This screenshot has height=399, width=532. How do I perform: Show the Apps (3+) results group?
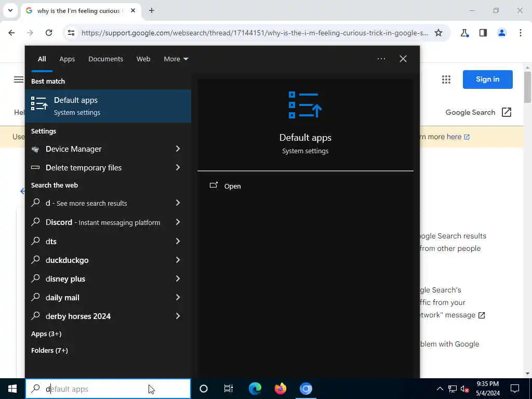(x=46, y=334)
